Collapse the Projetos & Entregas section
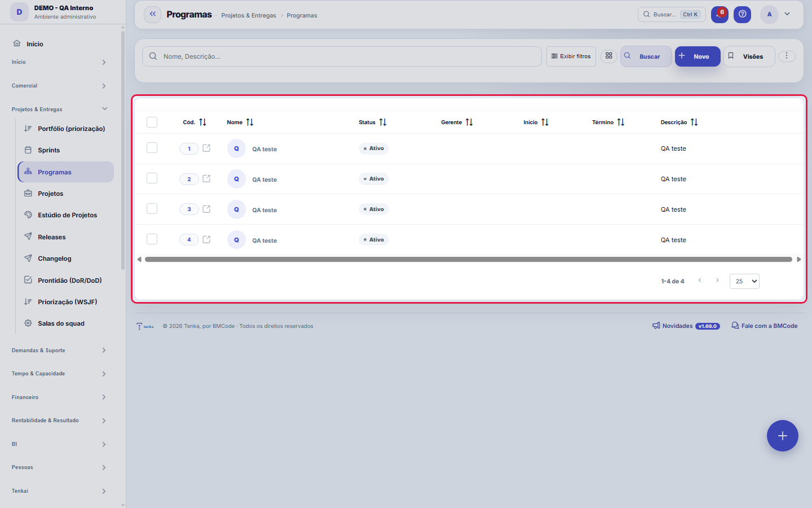812x508 pixels. 59,109
